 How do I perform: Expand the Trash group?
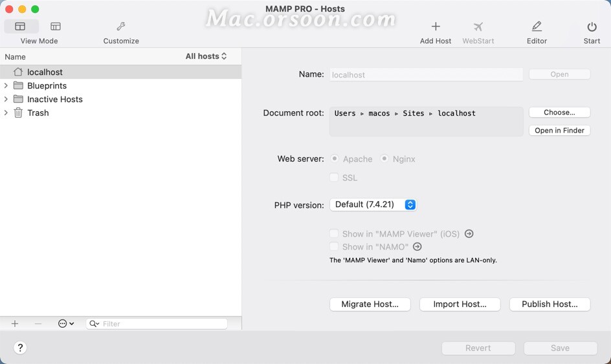[6, 112]
